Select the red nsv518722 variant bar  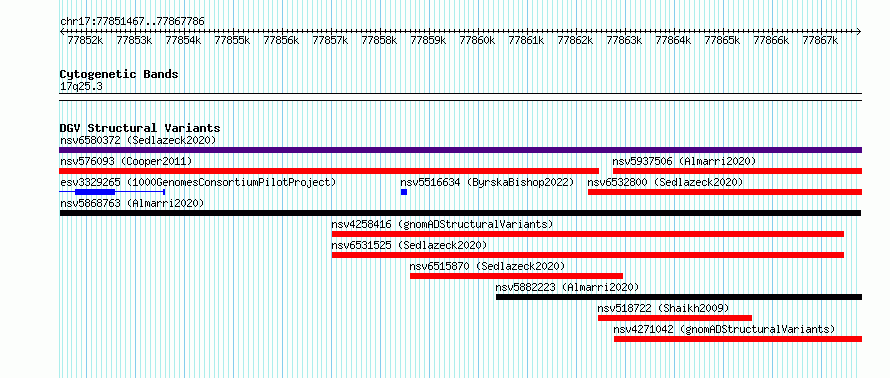click(x=675, y=318)
